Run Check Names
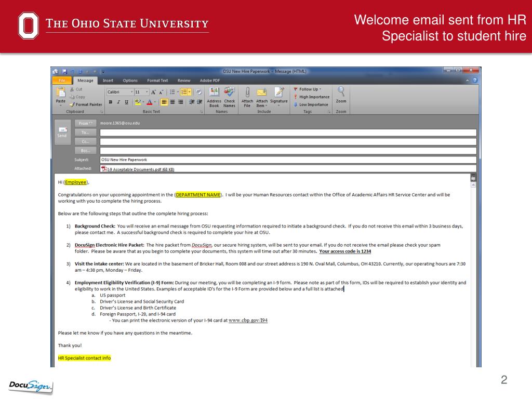Screen dimensions: 532x399 [x=229, y=97]
